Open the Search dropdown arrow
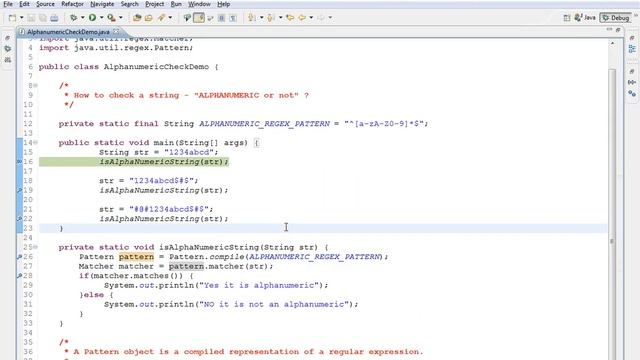The width and height of the screenshot is (640, 360). point(170,18)
